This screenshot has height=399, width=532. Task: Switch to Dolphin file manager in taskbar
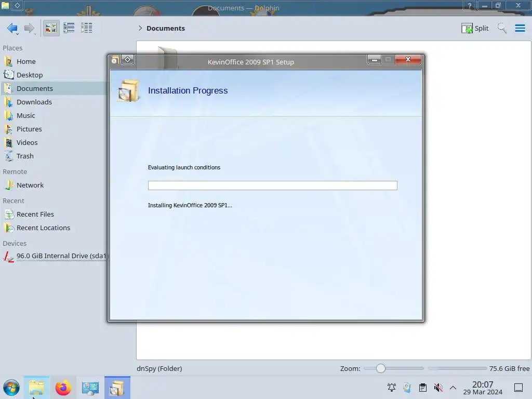[37, 388]
